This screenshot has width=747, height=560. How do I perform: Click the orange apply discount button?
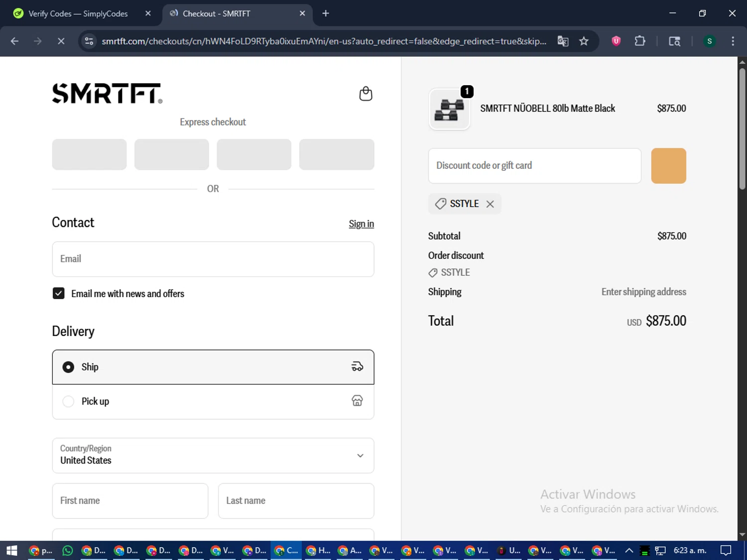[668, 166]
